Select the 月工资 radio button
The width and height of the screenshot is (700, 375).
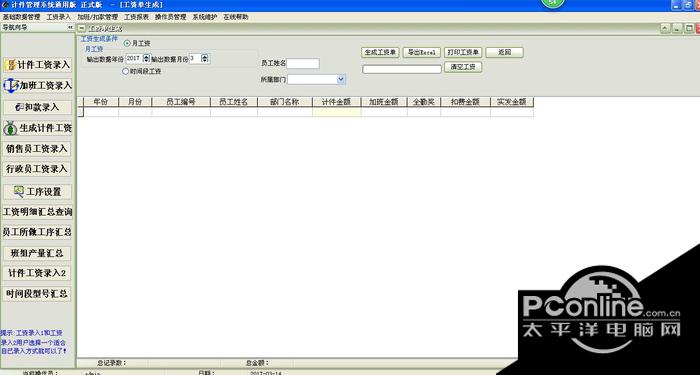click(127, 43)
